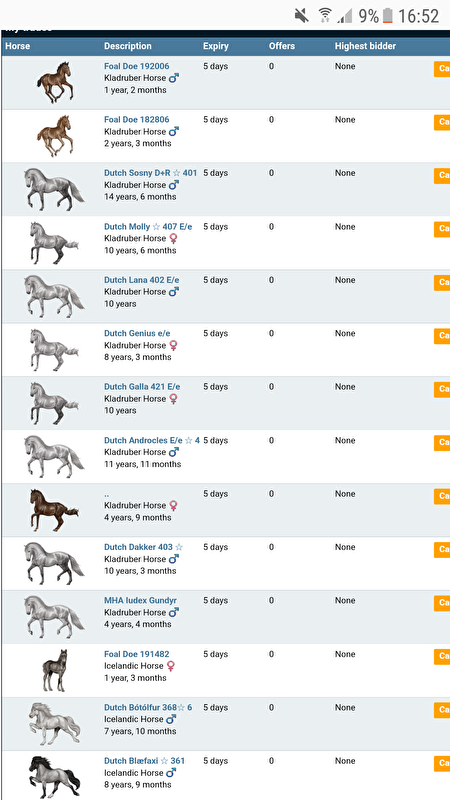Sort by Highest bidder column header
Image resolution: width=450 pixels, height=800 pixels.
pos(365,46)
